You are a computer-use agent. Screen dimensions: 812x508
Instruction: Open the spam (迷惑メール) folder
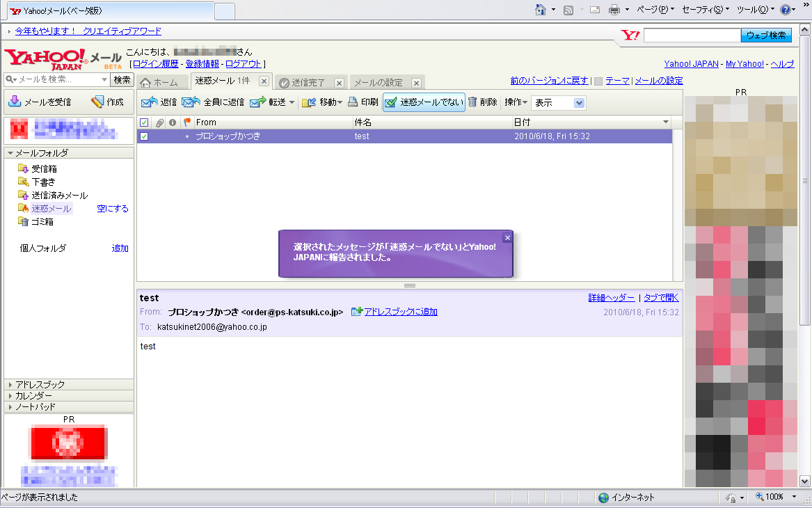[x=51, y=209]
